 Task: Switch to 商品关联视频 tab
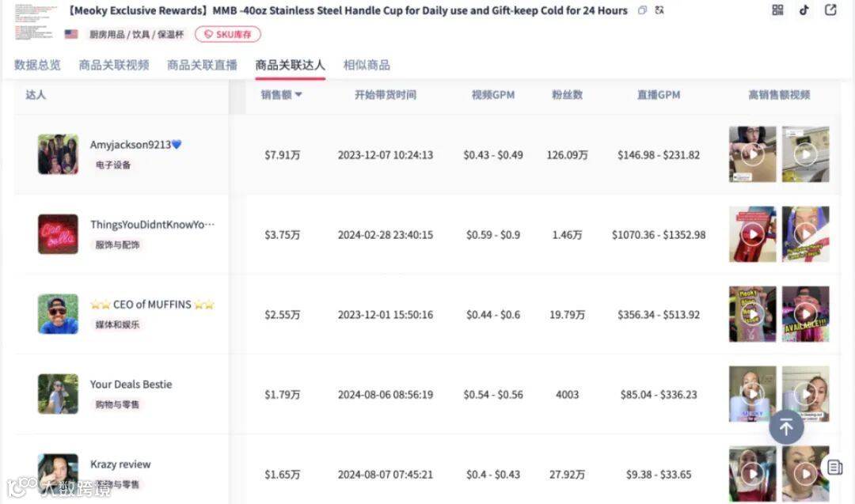[x=114, y=65]
